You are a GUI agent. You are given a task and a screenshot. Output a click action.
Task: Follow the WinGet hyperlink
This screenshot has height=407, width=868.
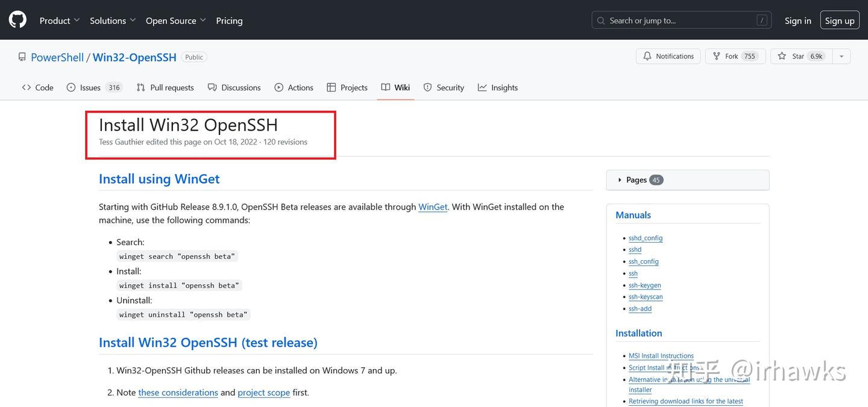point(433,207)
